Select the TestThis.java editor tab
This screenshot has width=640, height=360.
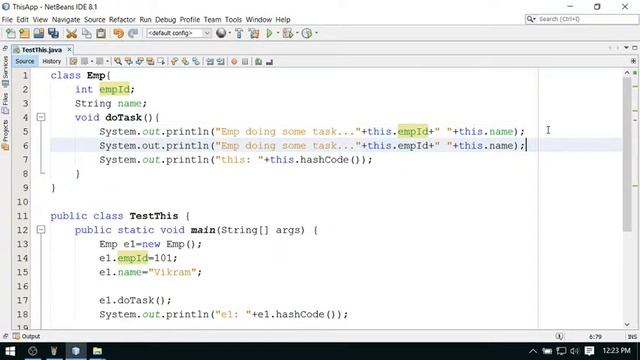[41, 50]
